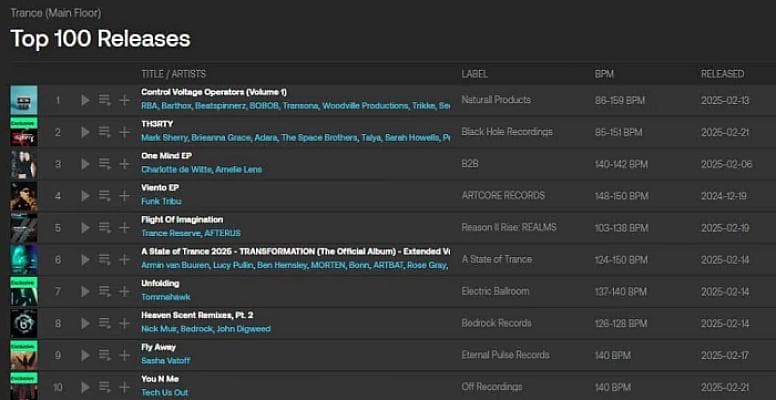Queue the Unfolding release
The image size is (776, 400).
(x=104, y=292)
